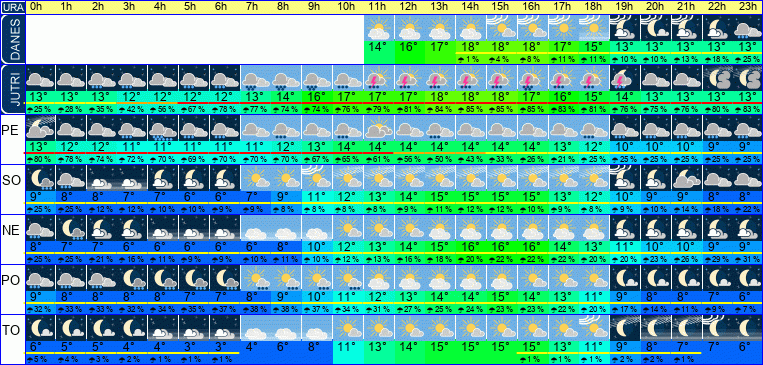
Task: Select the JUTRI 22h windy moon clouds icon
Action: point(717,78)
